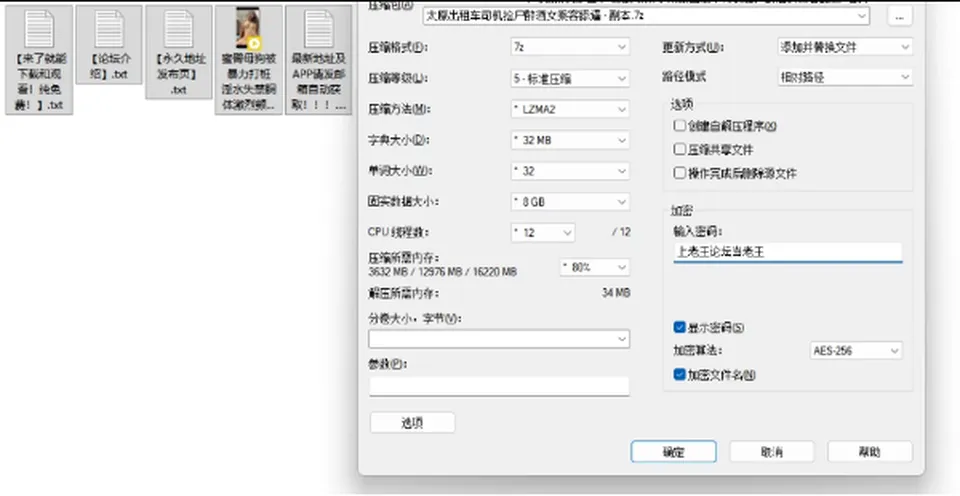This screenshot has width=960, height=496.
Task: Open help with the 帮助 button
Action: coord(870,452)
